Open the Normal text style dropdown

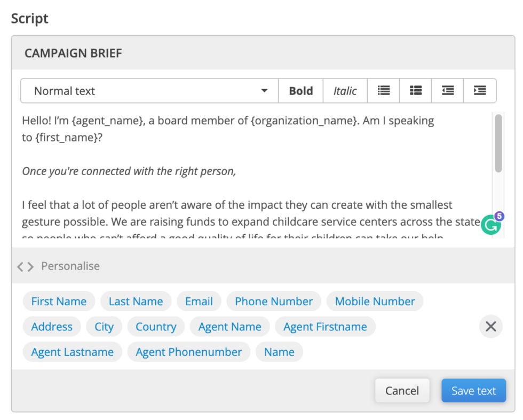(x=148, y=91)
